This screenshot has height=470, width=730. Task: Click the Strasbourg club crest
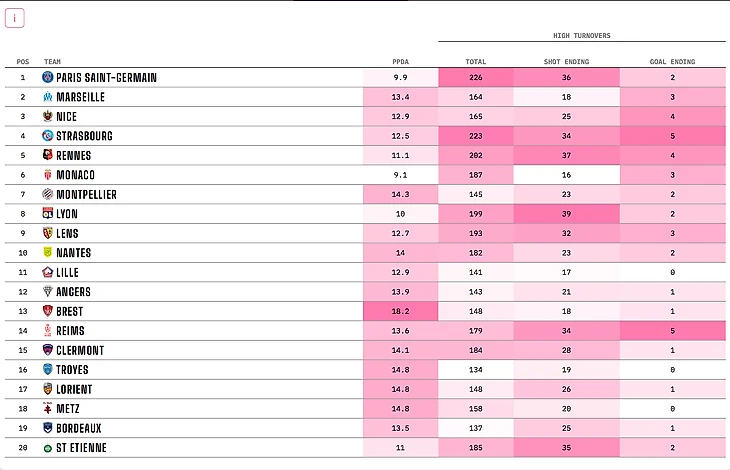(x=48, y=136)
